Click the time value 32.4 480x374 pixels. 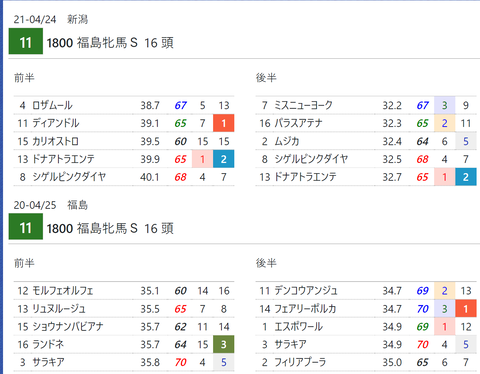tap(392, 141)
